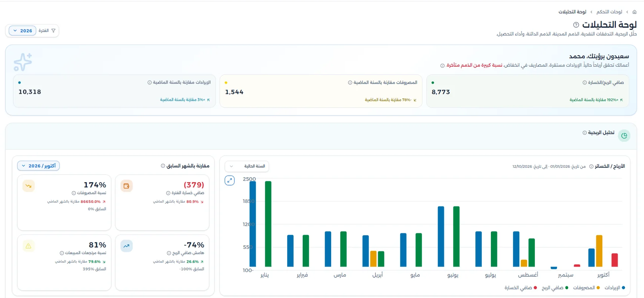Open the أكتوبر / 2026 month dropdown
This screenshot has width=644, height=298.
point(38,166)
